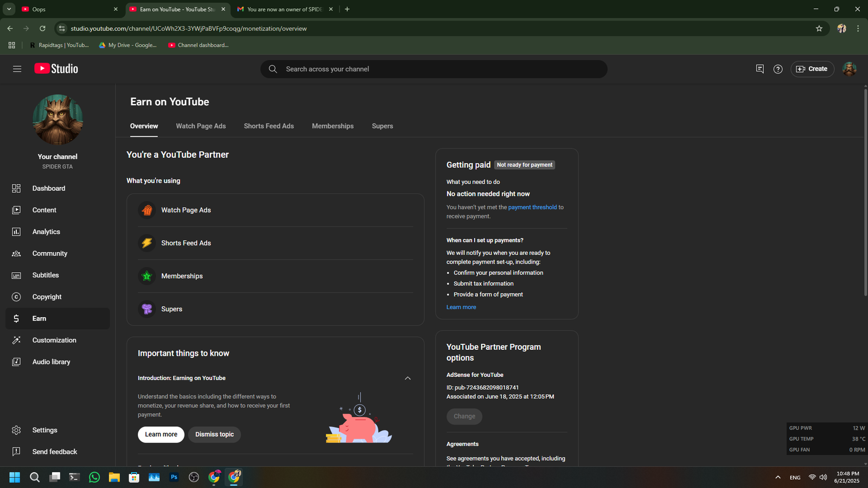Switch to the Watch Page Ads tab

click(x=201, y=126)
